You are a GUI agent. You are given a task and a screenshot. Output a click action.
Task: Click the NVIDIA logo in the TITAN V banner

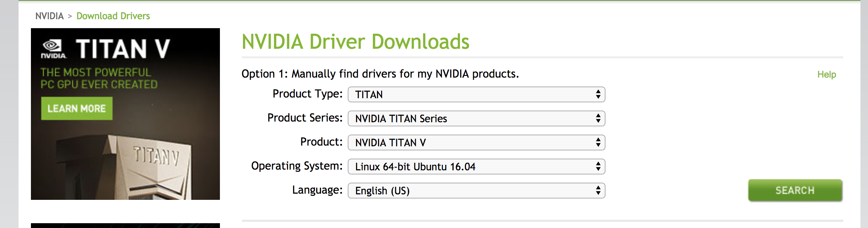[54, 49]
